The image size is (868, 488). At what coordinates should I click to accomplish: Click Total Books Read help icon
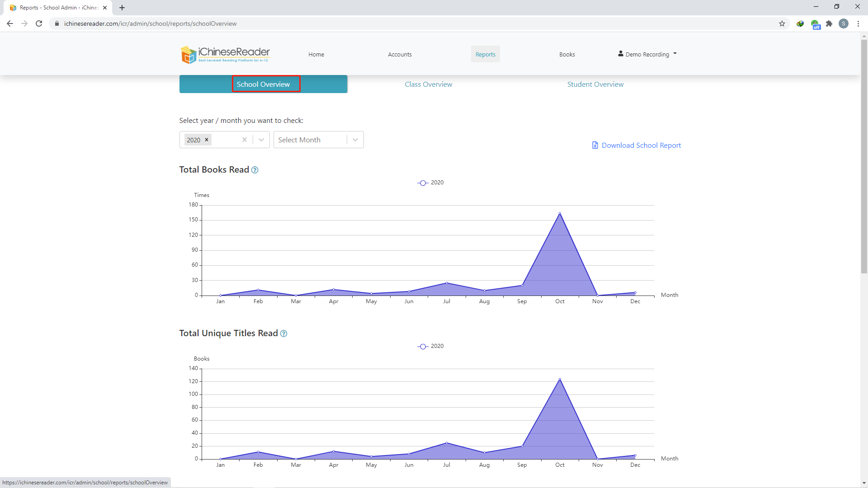click(255, 170)
